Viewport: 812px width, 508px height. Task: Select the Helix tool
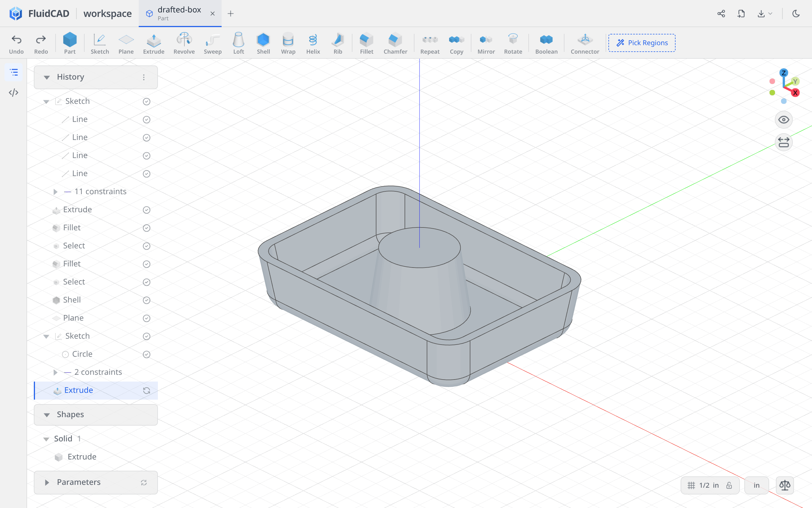[313, 43]
